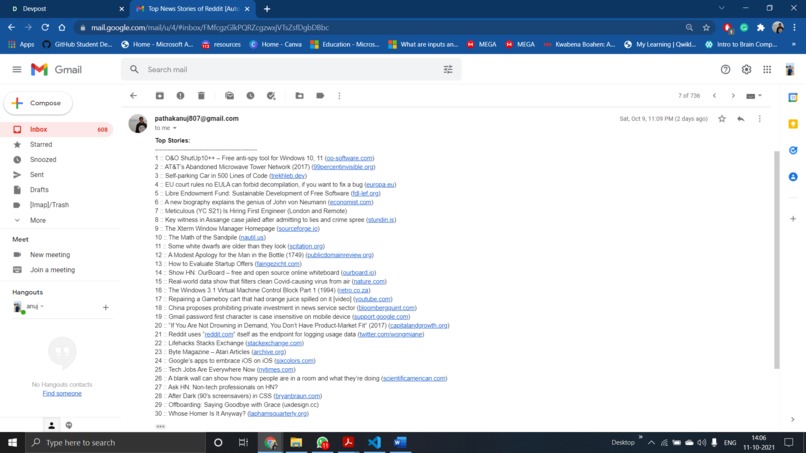The height and width of the screenshot is (453, 806).
Task: Get add-ons plus icon
Action: 793,219
